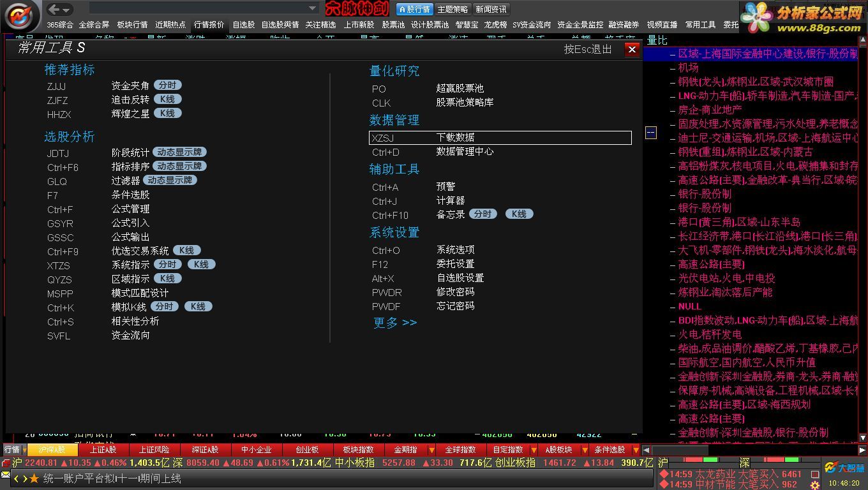Click K线 badge next to 优选交易系统
This screenshot has width=868, height=490.
click(186, 250)
